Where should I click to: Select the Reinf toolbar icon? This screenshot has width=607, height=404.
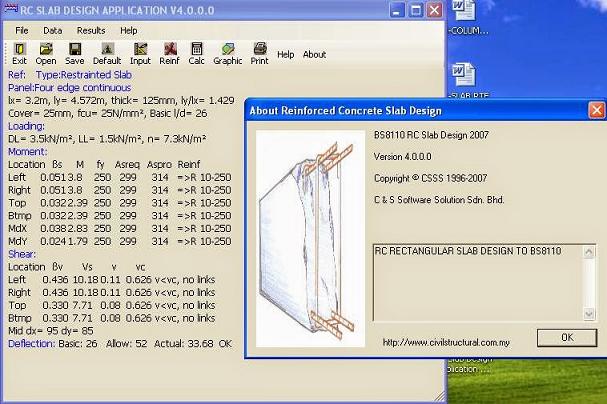[x=170, y=53]
